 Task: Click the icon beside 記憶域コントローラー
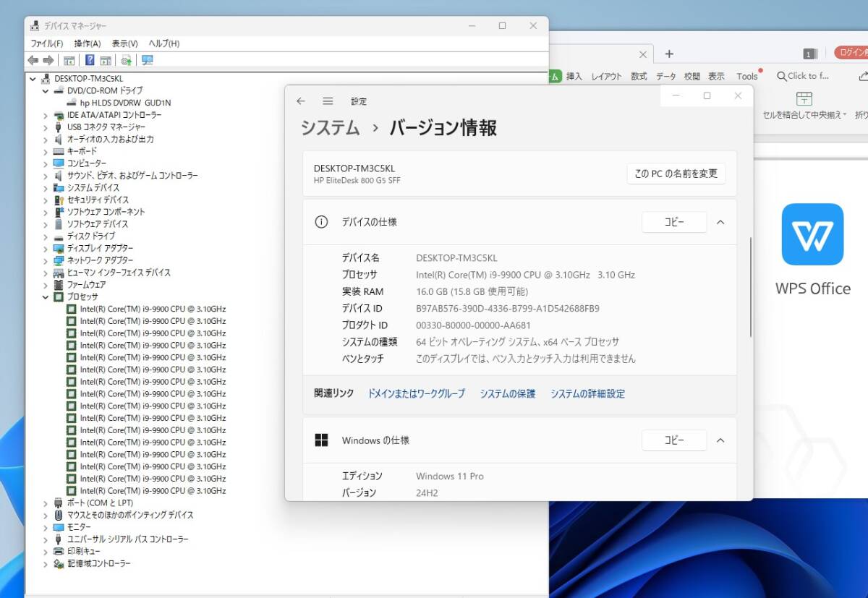click(x=59, y=563)
